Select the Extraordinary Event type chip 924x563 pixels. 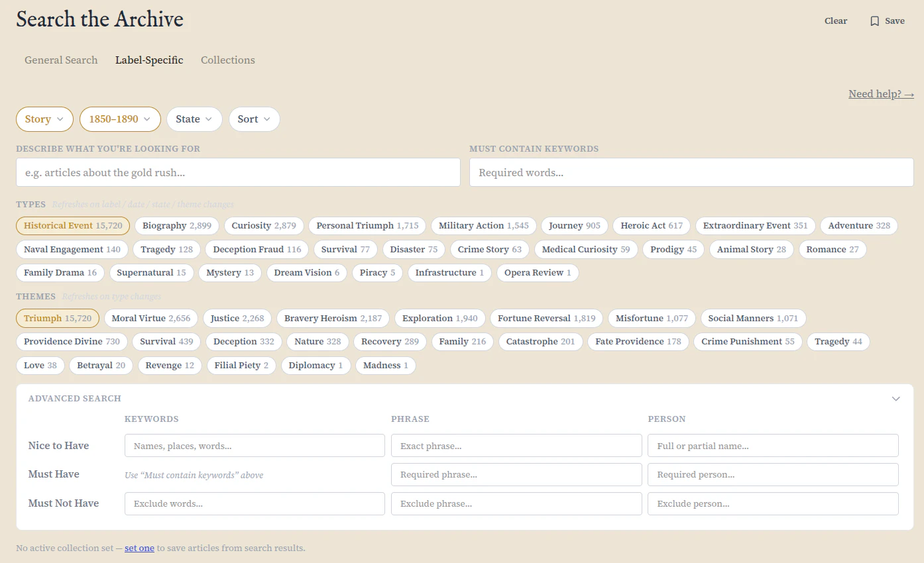tap(756, 226)
